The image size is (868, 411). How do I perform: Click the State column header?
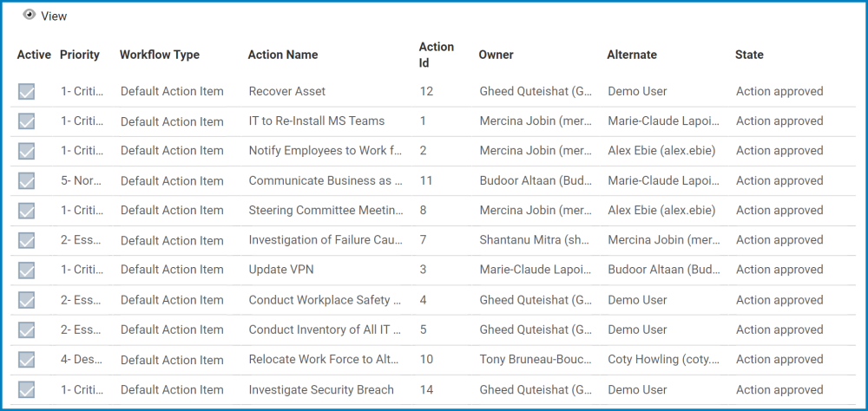749,55
